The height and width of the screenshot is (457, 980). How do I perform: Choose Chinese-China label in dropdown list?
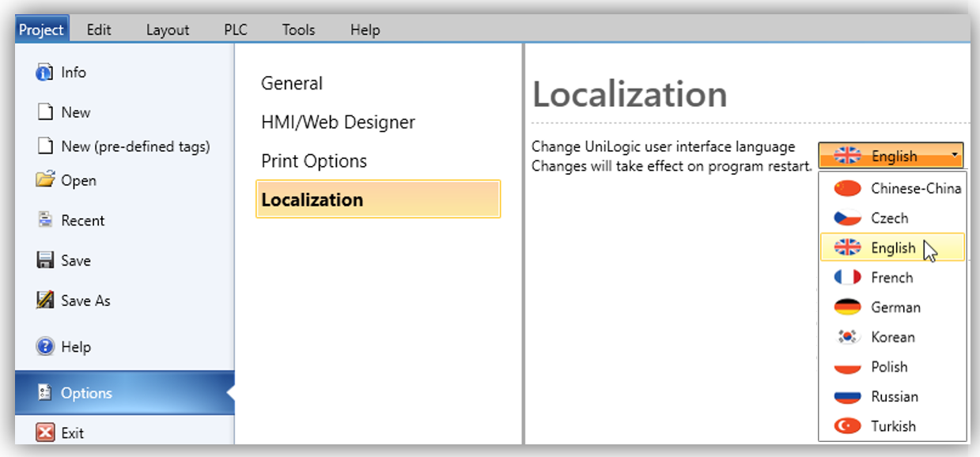pyautogui.click(x=916, y=188)
